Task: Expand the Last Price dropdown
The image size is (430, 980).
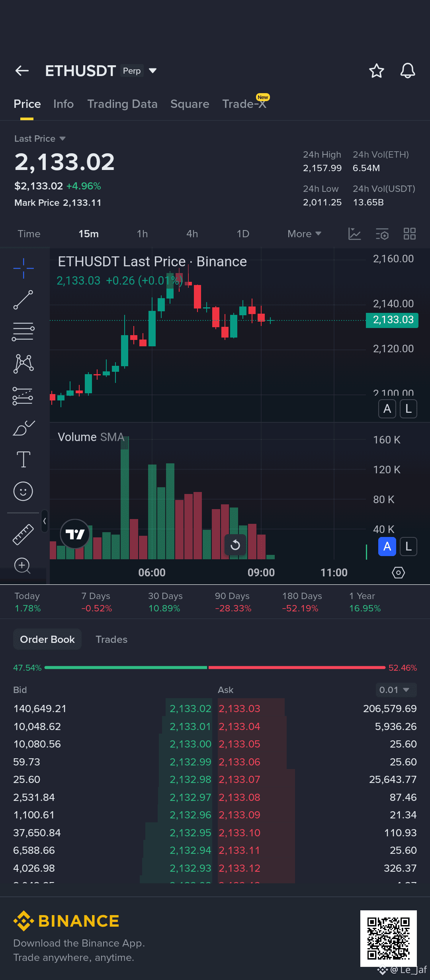Action: (40, 139)
